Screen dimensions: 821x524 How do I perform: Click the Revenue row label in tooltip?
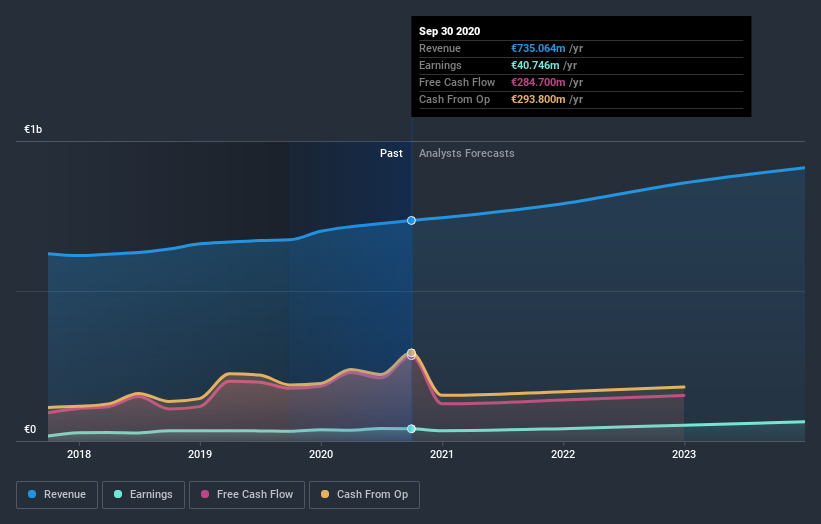pos(440,48)
